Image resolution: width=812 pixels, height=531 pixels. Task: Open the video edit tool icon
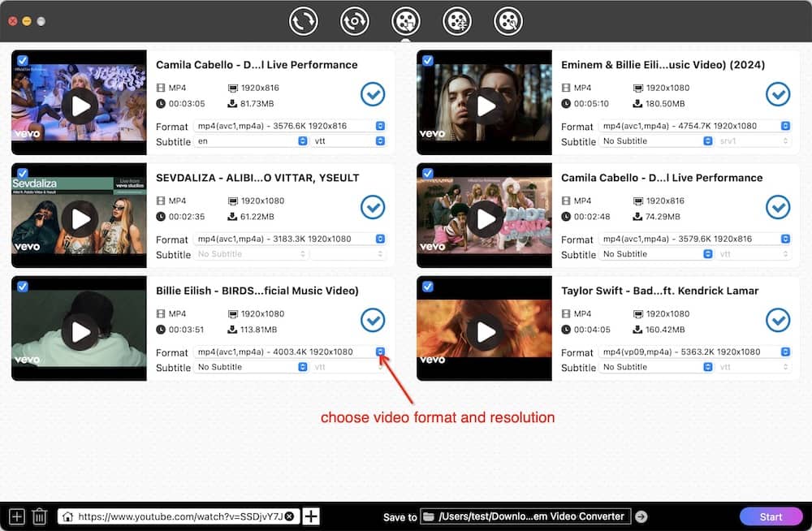coord(508,20)
